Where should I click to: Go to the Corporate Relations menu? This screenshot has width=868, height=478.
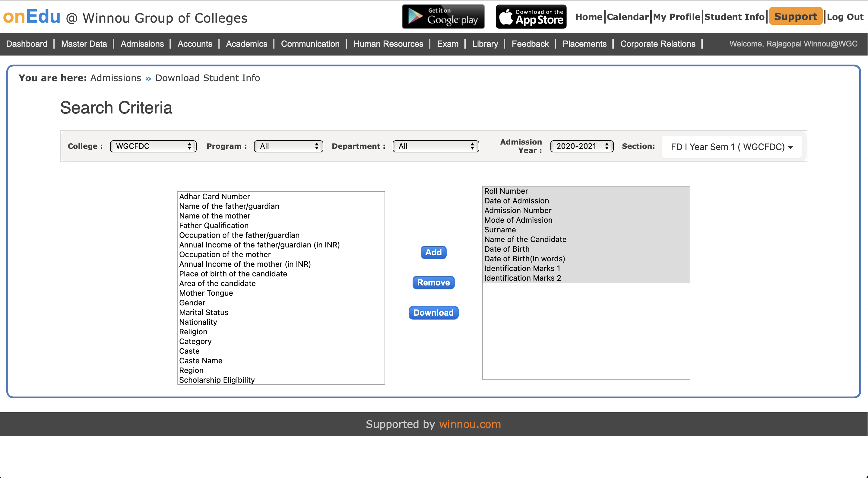click(x=657, y=44)
